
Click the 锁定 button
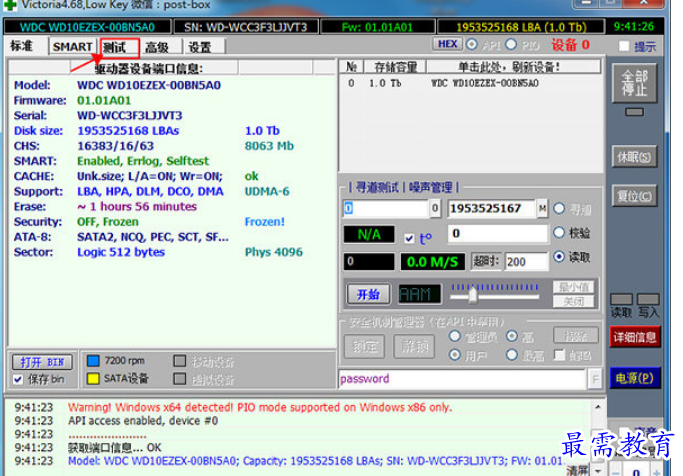364,347
